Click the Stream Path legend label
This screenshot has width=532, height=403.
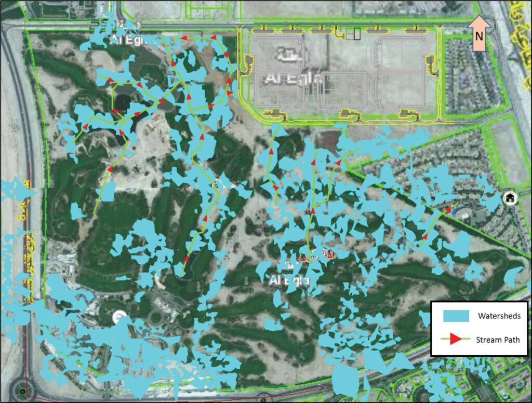point(498,340)
